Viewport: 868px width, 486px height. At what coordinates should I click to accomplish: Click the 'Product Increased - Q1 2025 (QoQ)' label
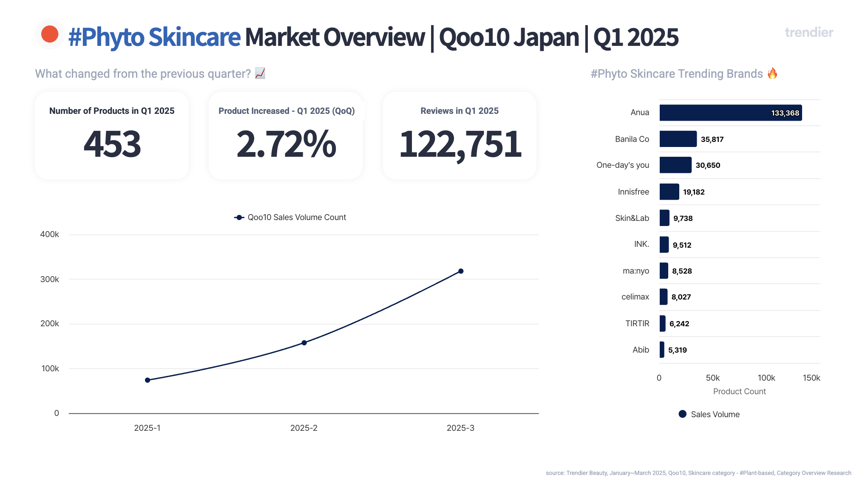pyautogui.click(x=286, y=111)
